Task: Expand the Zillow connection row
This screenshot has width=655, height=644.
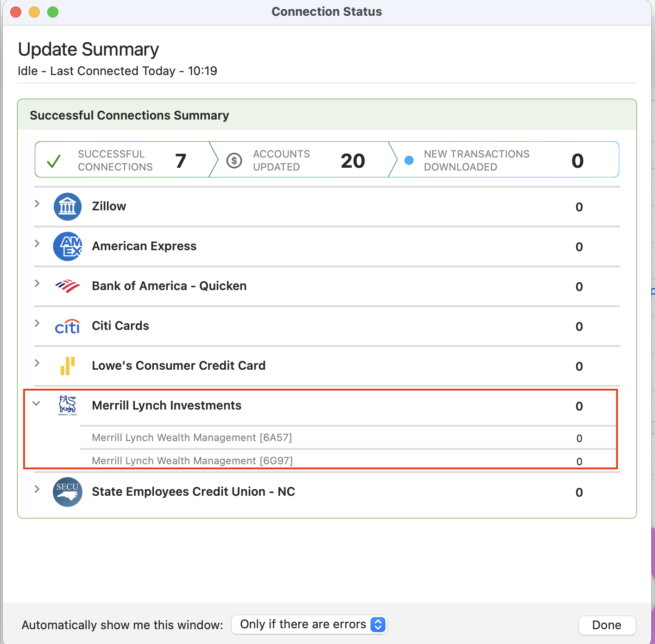Action: click(x=37, y=204)
